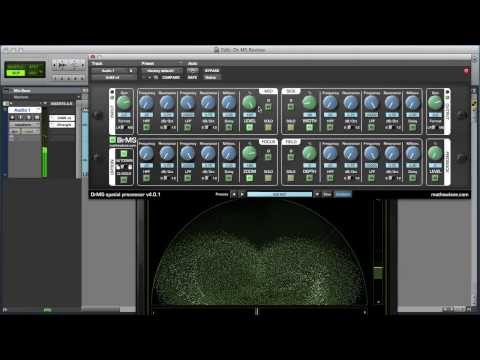
Task: Turn the SIDE LPF Frequency knob
Action: (x=371, y=103)
